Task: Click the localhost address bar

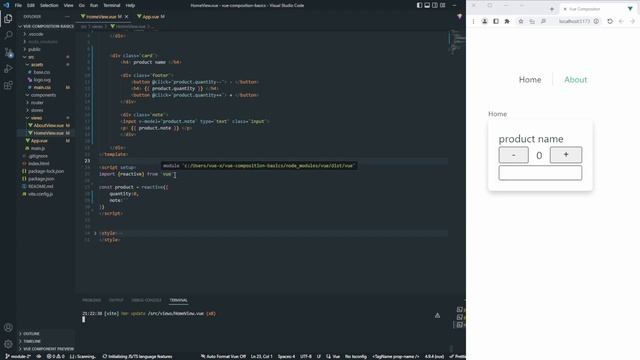Action: 575,21
